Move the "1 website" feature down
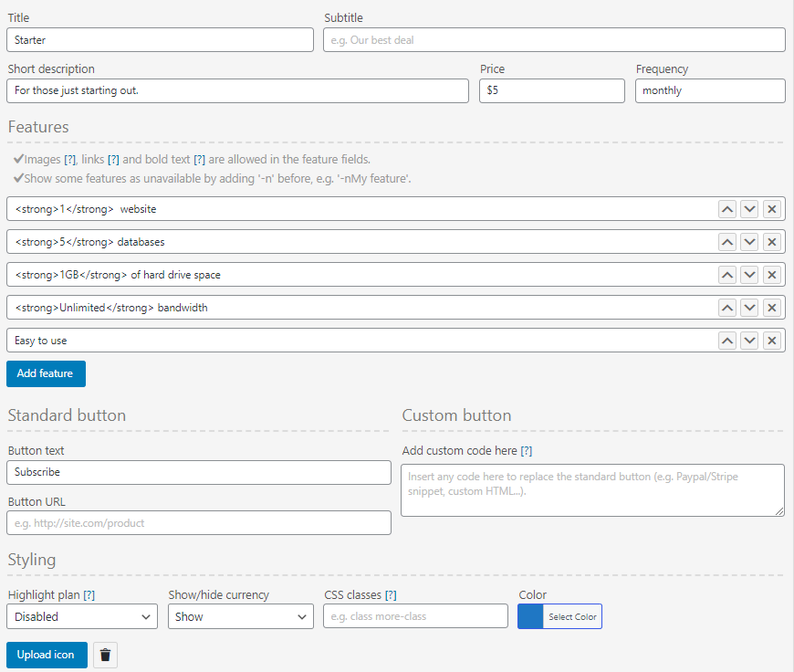Image resolution: width=794 pixels, height=672 pixels. point(749,208)
